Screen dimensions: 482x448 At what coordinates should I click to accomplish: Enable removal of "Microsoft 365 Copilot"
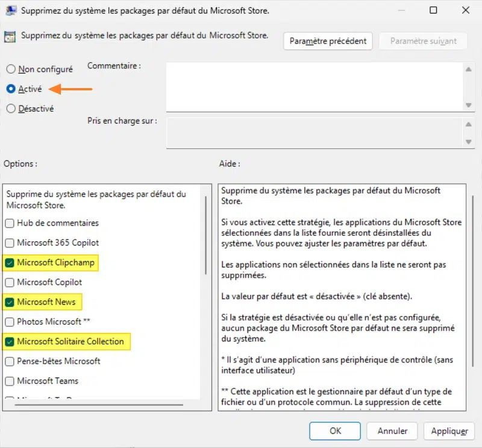pos(10,243)
